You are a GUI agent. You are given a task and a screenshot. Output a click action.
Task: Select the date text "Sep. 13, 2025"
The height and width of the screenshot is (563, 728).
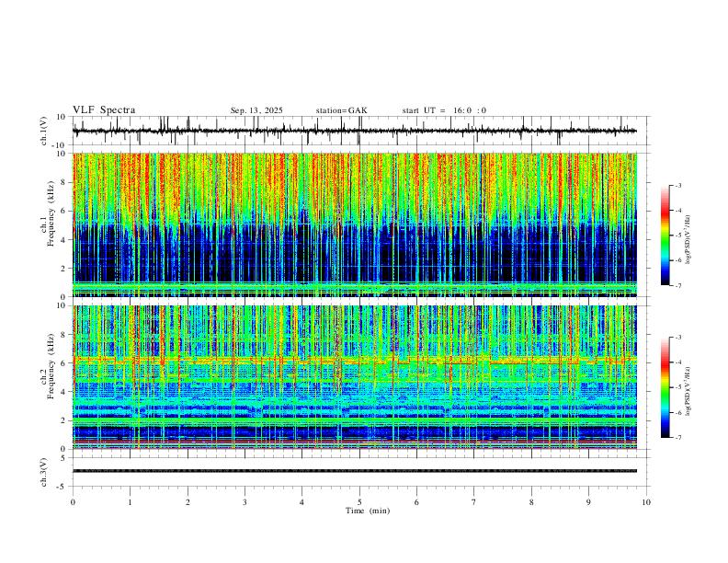click(x=256, y=110)
